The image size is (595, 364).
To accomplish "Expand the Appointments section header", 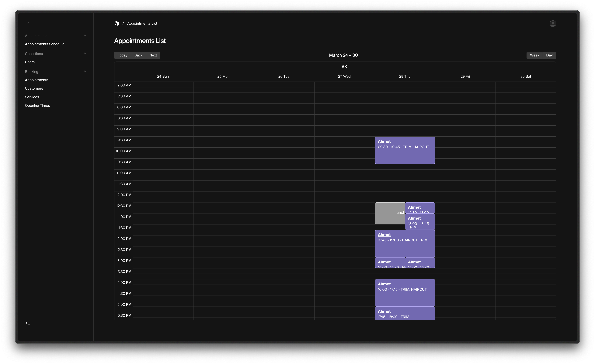I will tap(36, 35).
